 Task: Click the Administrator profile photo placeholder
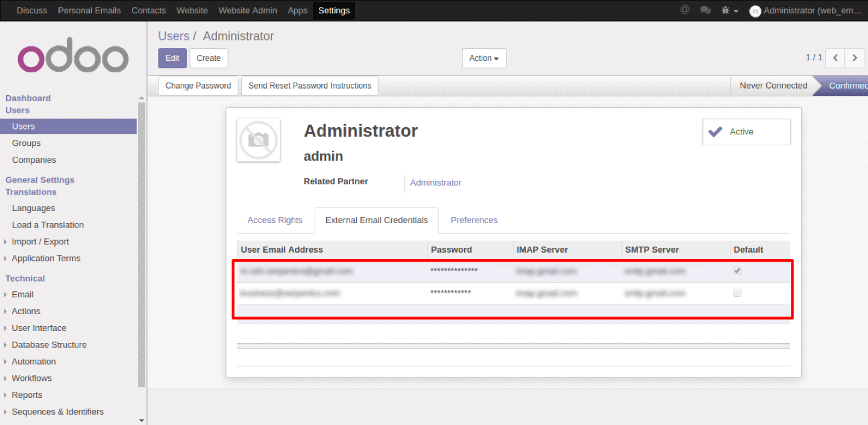click(x=258, y=140)
